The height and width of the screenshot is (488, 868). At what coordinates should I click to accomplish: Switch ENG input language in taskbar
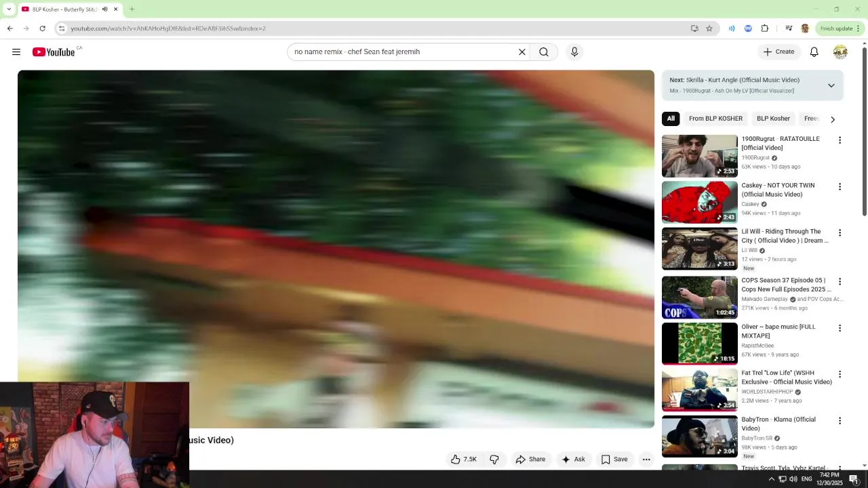coord(807,479)
